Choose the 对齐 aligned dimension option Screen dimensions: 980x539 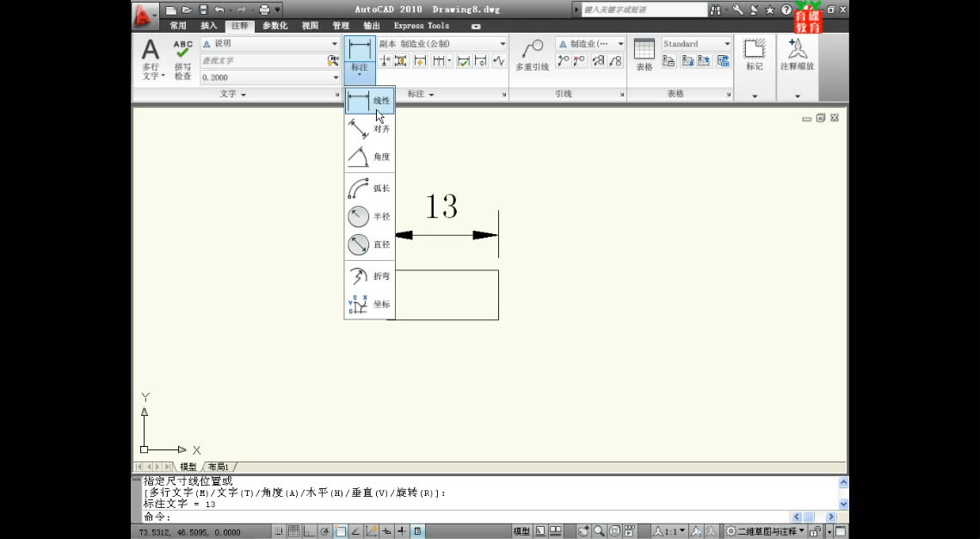pyautogui.click(x=369, y=129)
